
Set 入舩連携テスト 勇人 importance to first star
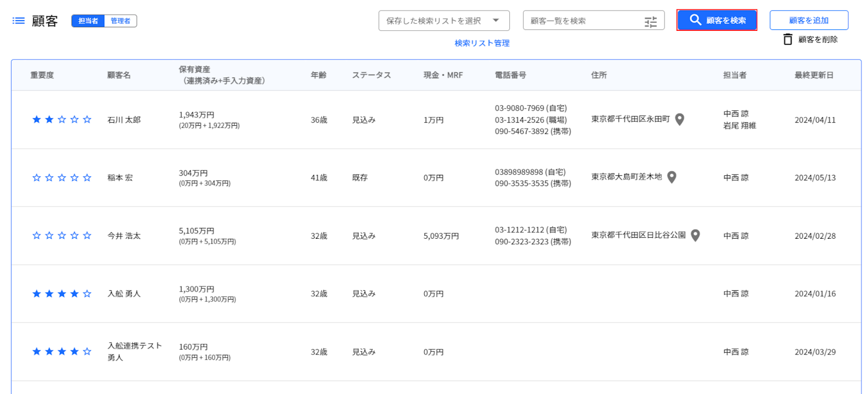click(x=36, y=352)
